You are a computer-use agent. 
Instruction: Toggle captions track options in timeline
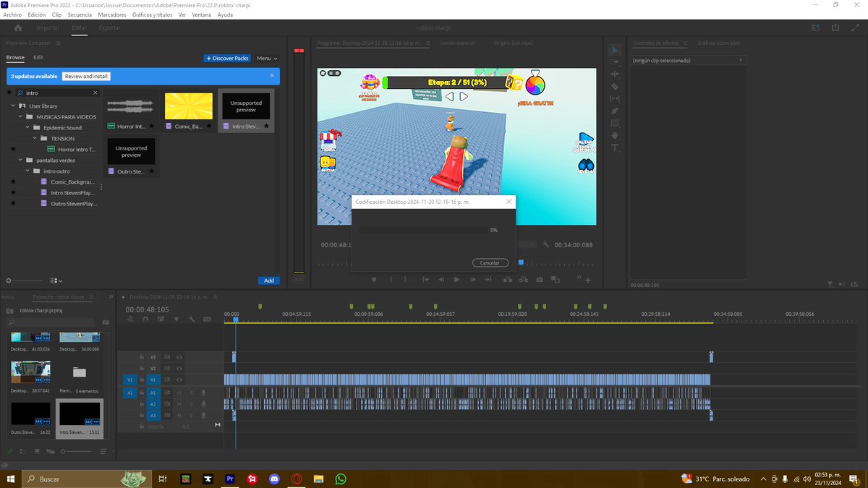[207, 319]
